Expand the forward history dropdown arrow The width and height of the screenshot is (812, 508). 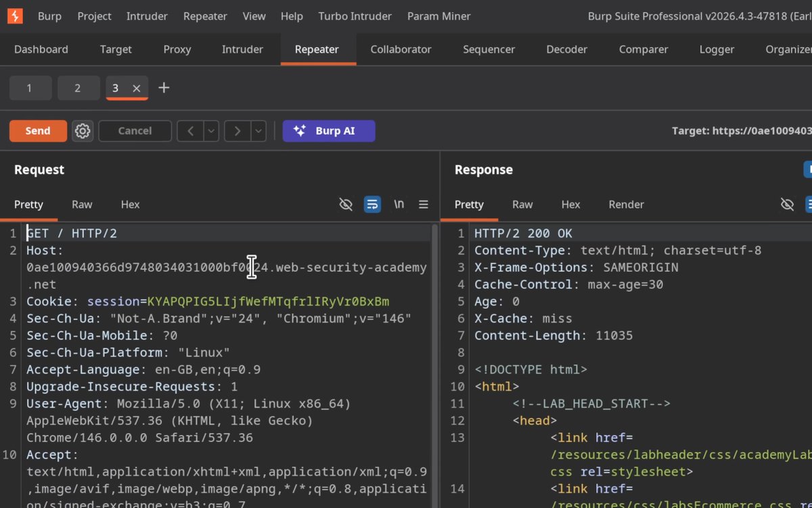(x=258, y=131)
